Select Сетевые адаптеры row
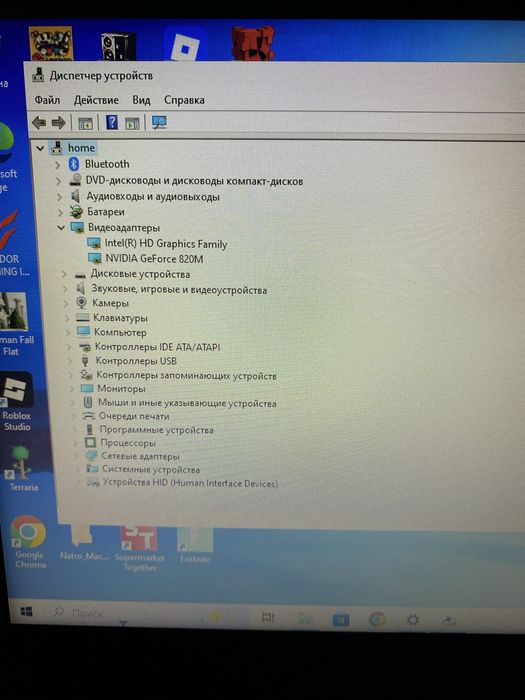Image resolution: width=525 pixels, height=700 pixels. tap(140, 456)
